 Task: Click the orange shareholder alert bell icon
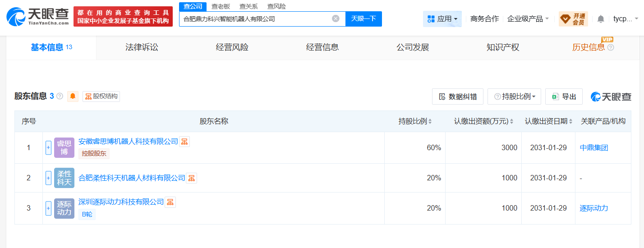(73, 96)
